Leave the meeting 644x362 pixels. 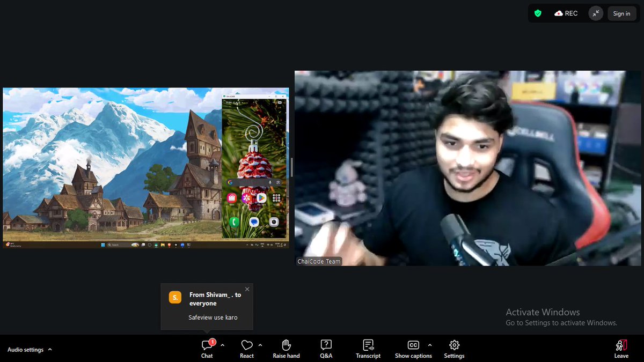(x=621, y=349)
